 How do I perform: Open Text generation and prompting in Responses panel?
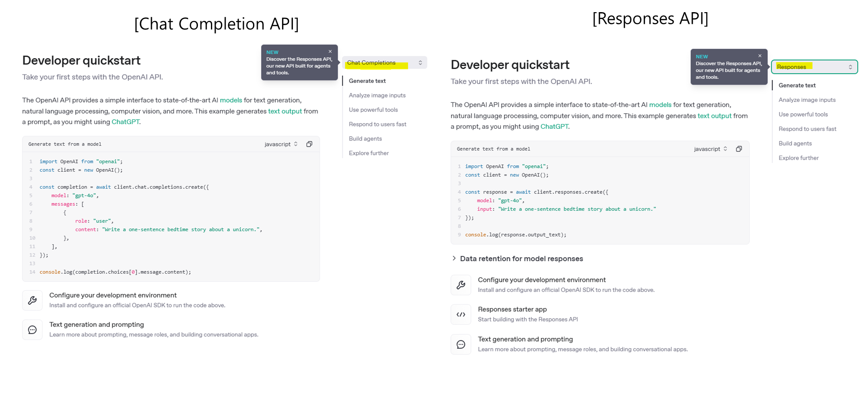click(525, 339)
